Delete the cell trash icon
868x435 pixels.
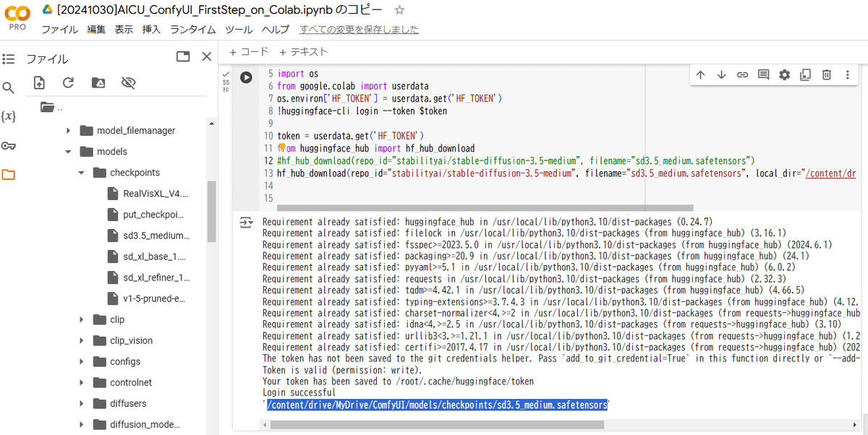827,74
